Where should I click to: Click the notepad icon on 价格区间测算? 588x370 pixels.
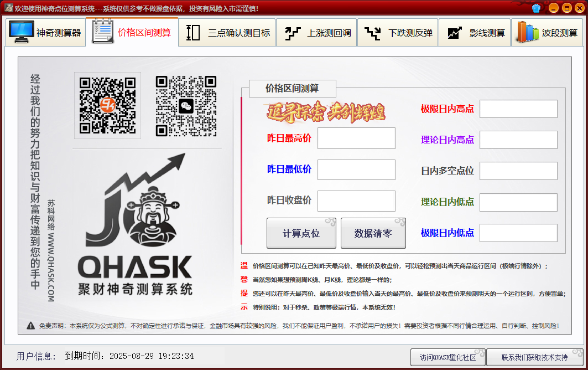click(102, 31)
